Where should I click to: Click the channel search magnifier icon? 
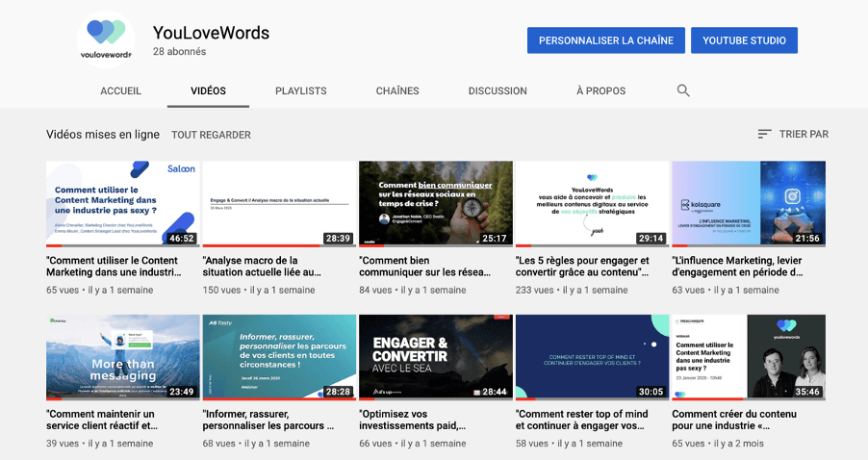(x=683, y=90)
